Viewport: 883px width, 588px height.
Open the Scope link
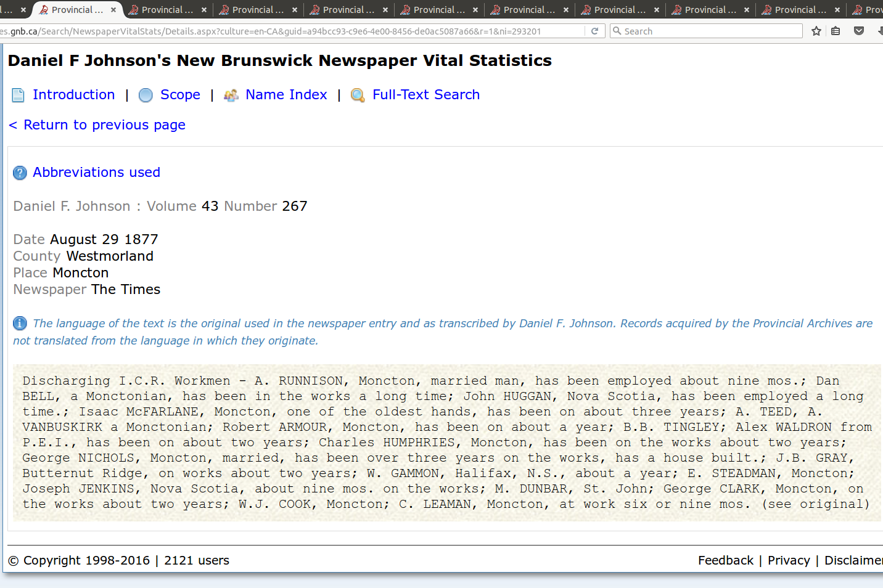point(180,94)
